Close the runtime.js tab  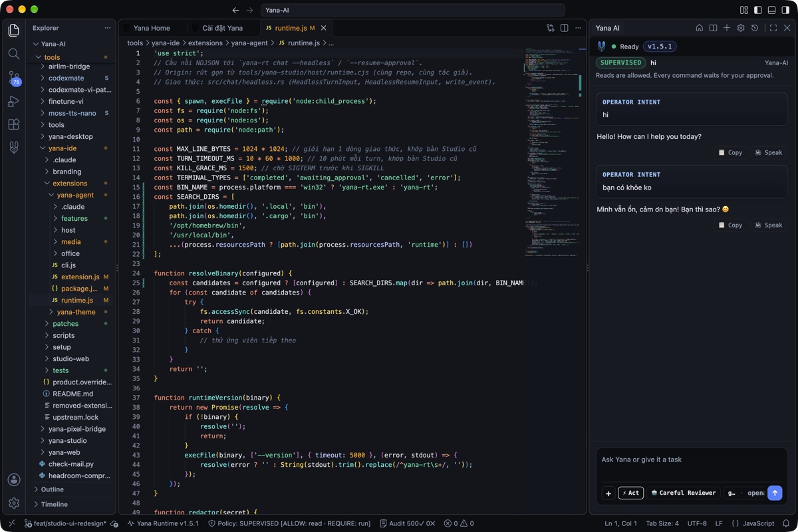point(324,28)
